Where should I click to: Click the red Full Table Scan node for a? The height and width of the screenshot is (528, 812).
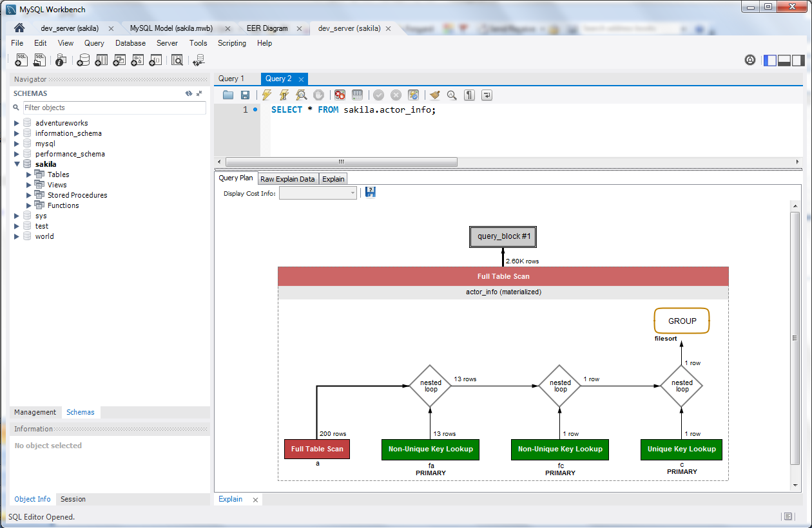point(317,449)
